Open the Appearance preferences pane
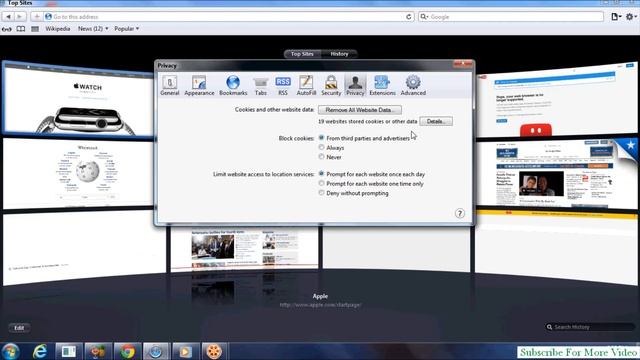This screenshot has width=640, height=360. point(199,85)
